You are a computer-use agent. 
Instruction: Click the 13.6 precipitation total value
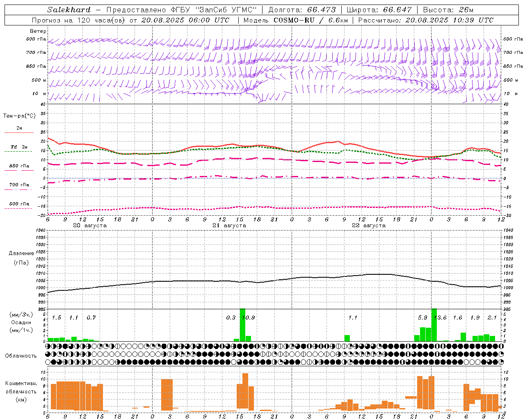[x=441, y=318]
